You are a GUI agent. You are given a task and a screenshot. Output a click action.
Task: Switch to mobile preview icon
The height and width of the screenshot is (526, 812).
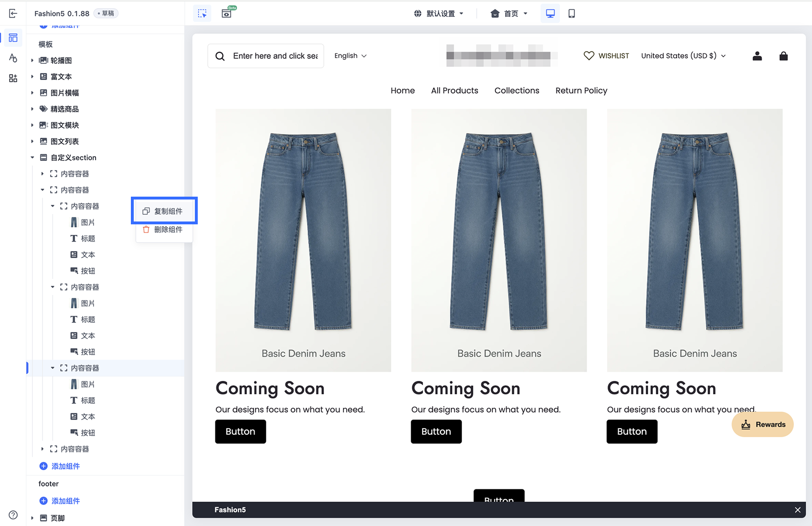[571, 13]
